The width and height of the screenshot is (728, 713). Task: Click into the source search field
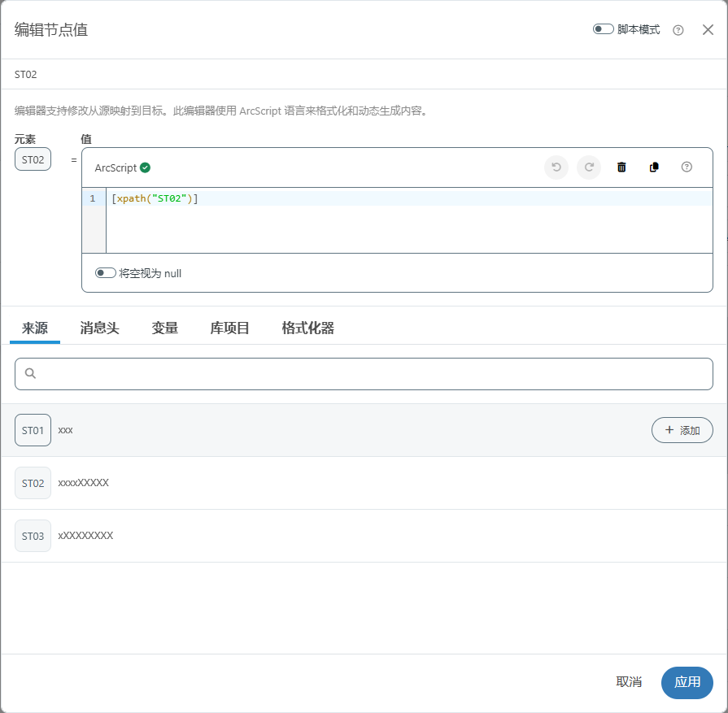tap(374, 374)
